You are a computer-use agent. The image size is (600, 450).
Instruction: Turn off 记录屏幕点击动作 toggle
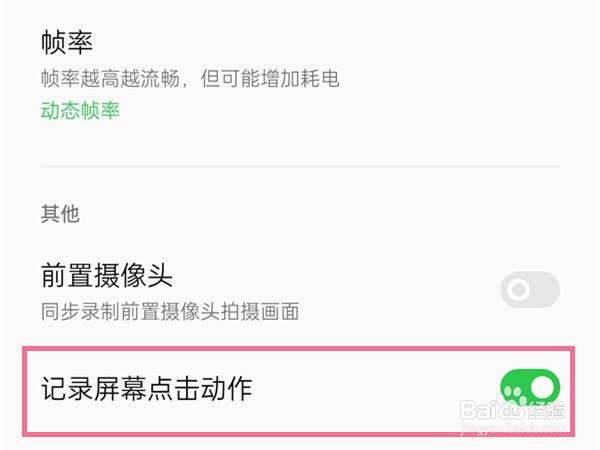(x=530, y=388)
